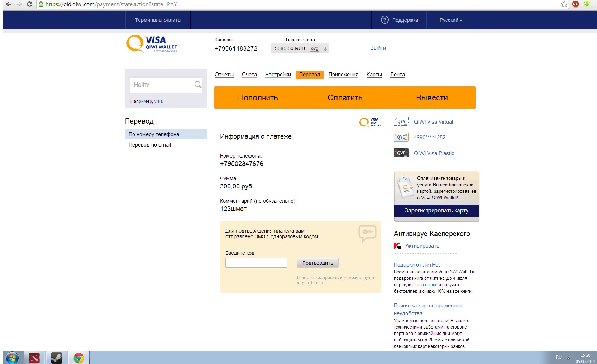Click the Visa QIWI Wallet logo

pos(152,44)
